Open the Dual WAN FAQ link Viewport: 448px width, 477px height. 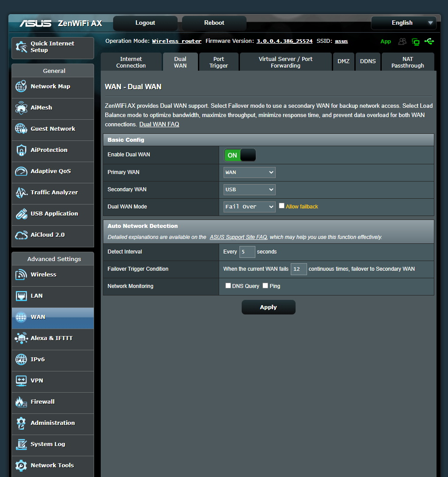(x=159, y=125)
